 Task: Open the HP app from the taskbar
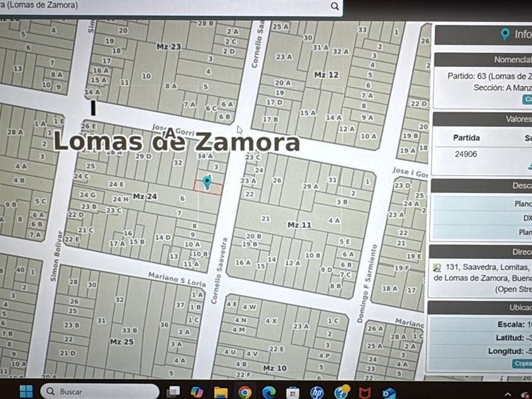[x=317, y=393]
